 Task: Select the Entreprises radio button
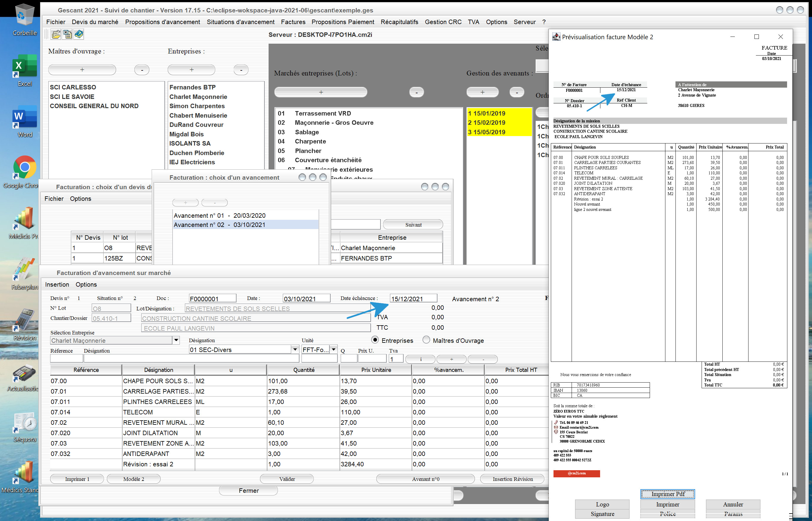[x=375, y=340]
